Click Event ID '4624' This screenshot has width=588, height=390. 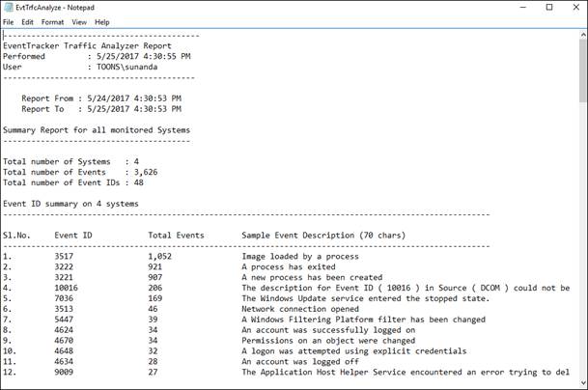64,330
